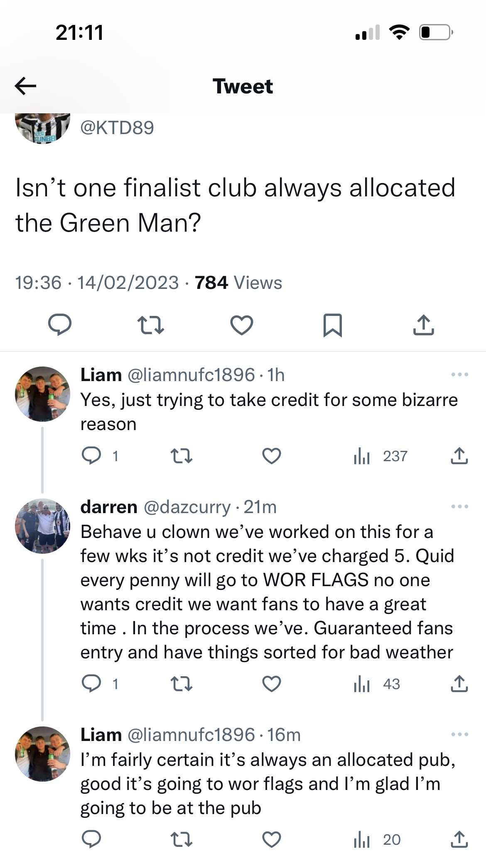Open the @KTD89 profile handle
This screenshot has height=868, width=486.
pyautogui.click(x=117, y=127)
